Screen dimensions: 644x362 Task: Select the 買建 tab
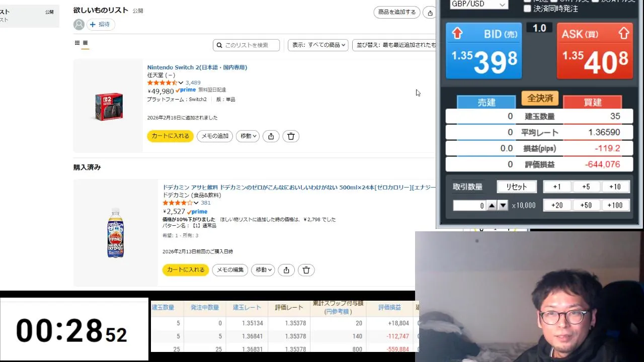(592, 102)
